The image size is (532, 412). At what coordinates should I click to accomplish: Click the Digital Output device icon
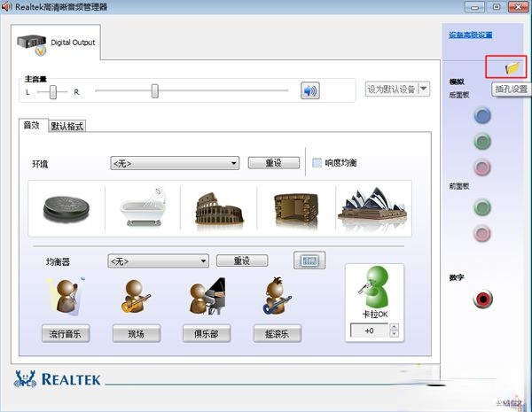click(x=32, y=45)
